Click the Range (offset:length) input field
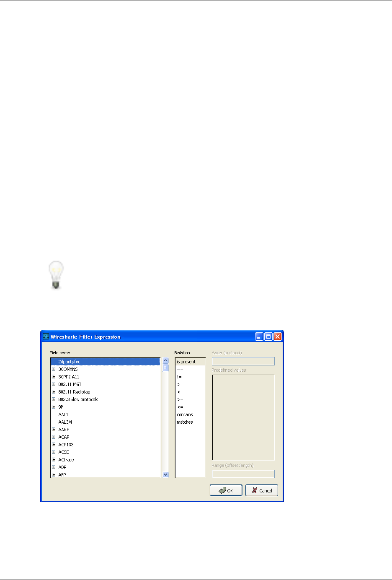Image resolution: width=392 pixels, height=580 pixels. point(243,474)
